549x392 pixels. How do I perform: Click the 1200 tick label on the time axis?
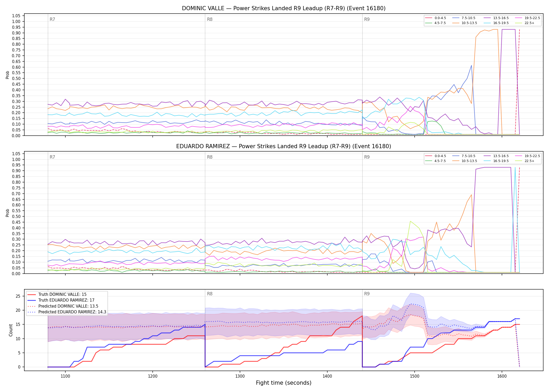click(153, 376)
